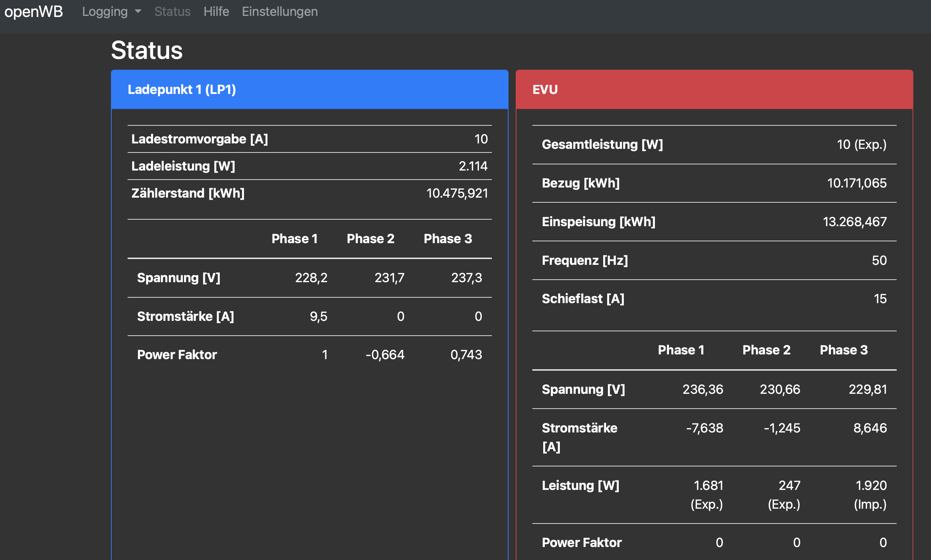931x560 pixels.
Task: Click the Zählerstand value 10.475,921
Action: pos(456,193)
